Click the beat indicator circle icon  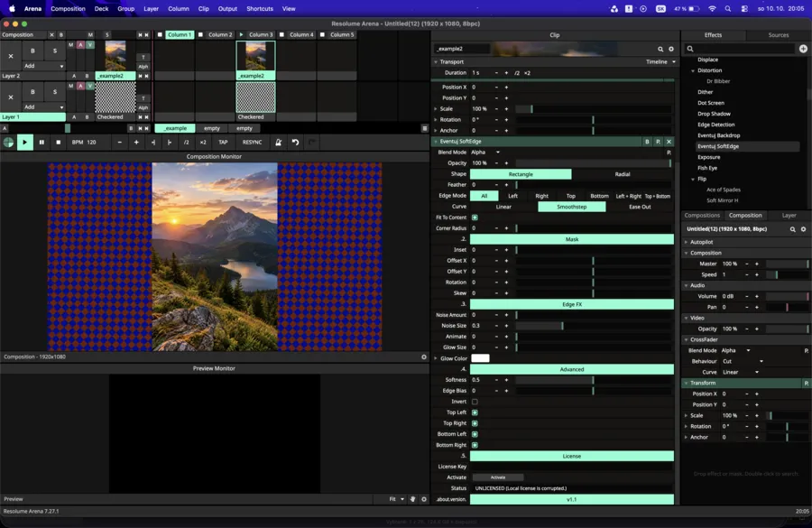[x=8, y=143]
